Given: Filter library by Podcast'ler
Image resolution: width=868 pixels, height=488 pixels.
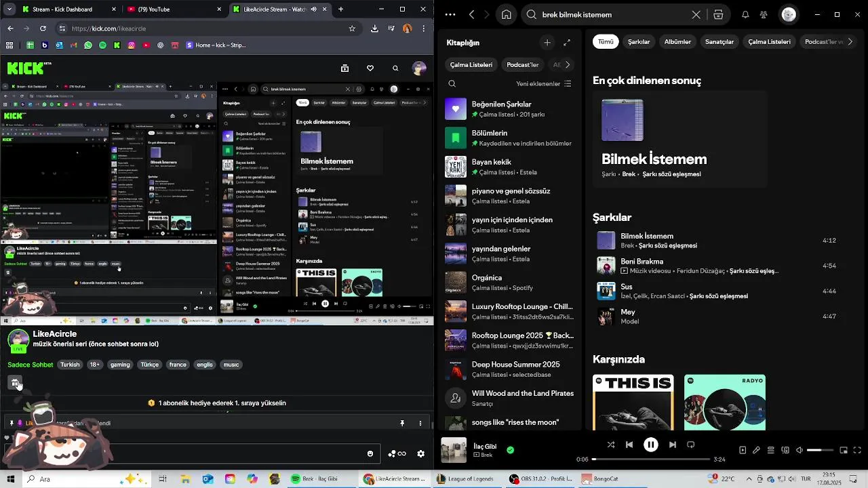Looking at the screenshot, I should 522,65.
